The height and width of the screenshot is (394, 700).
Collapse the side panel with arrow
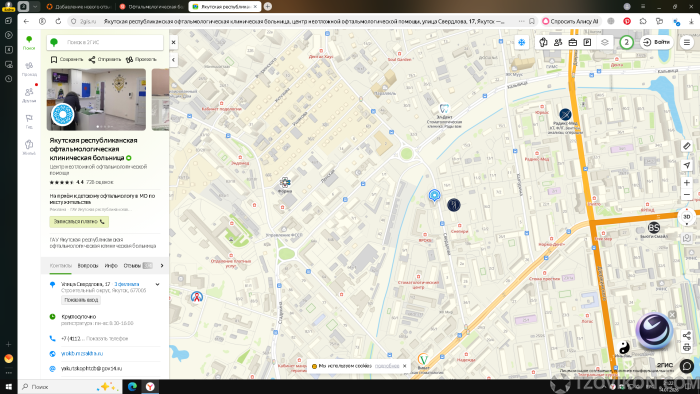pyautogui.click(x=173, y=60)
